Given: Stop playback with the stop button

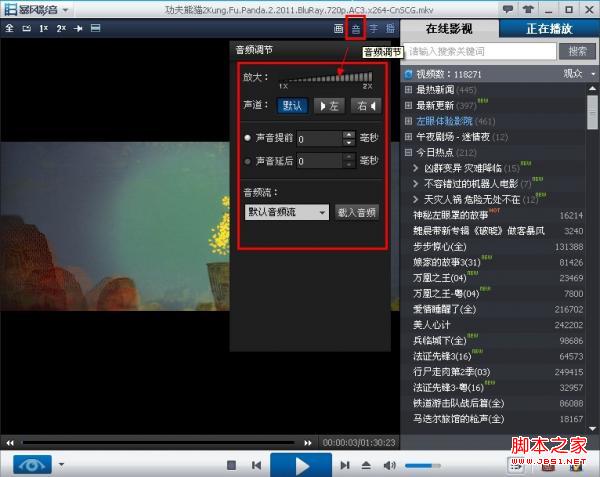Looking at the screenshot, I should (x=231, y=465).
